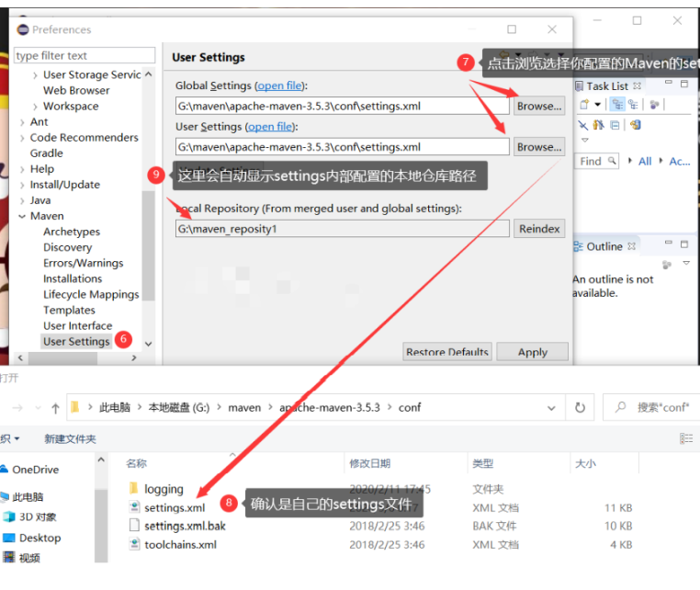
Task: Select Lifecycle Mappings under Maven
Action: click(91, 295)
